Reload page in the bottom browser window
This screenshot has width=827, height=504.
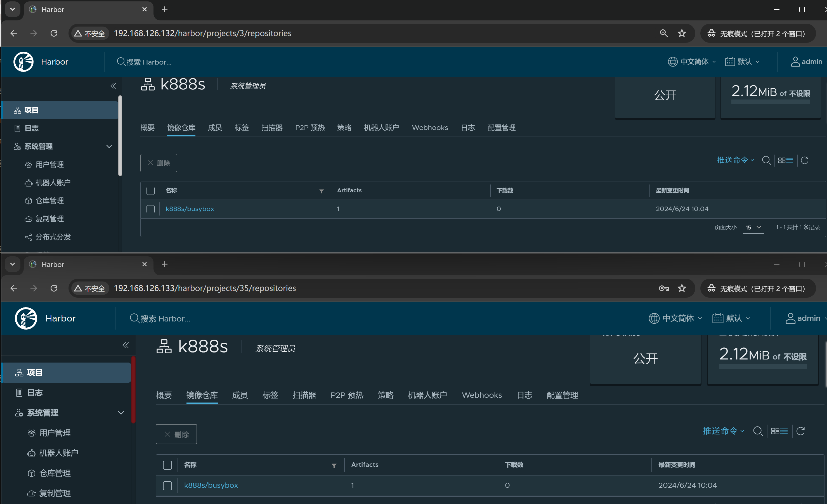point(54,288)
